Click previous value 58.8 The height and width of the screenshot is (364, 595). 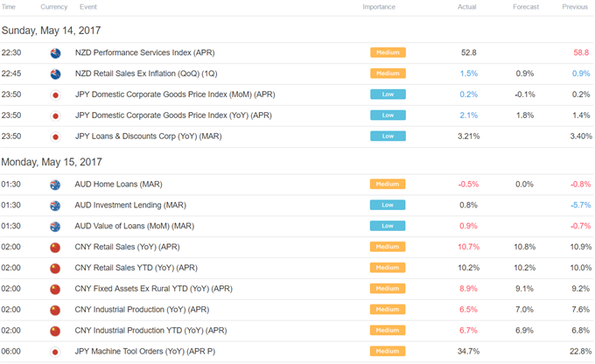581,52
